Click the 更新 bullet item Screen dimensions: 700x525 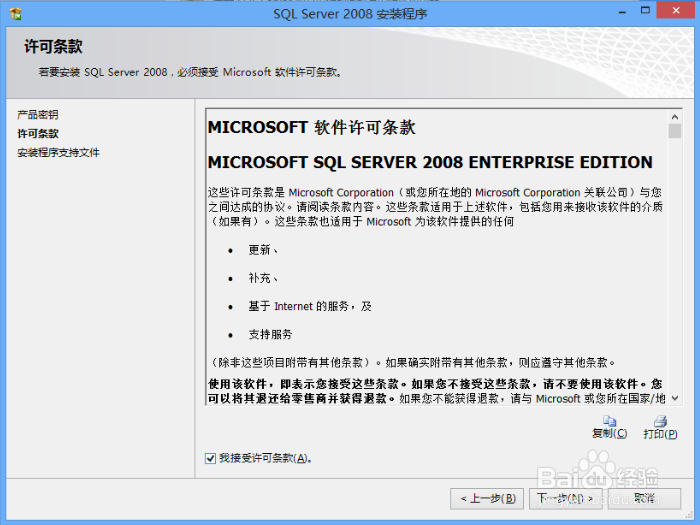(x=263, y=250)
